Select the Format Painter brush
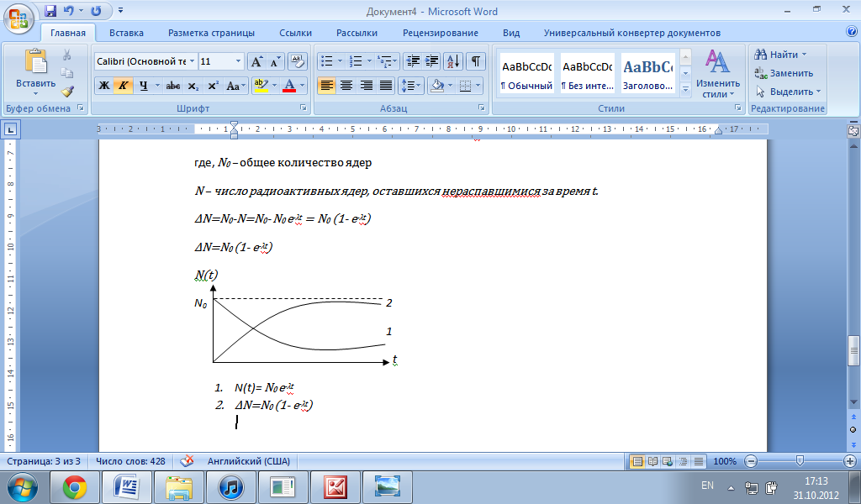The image size is (861, 504). click(x=67, y=91)
